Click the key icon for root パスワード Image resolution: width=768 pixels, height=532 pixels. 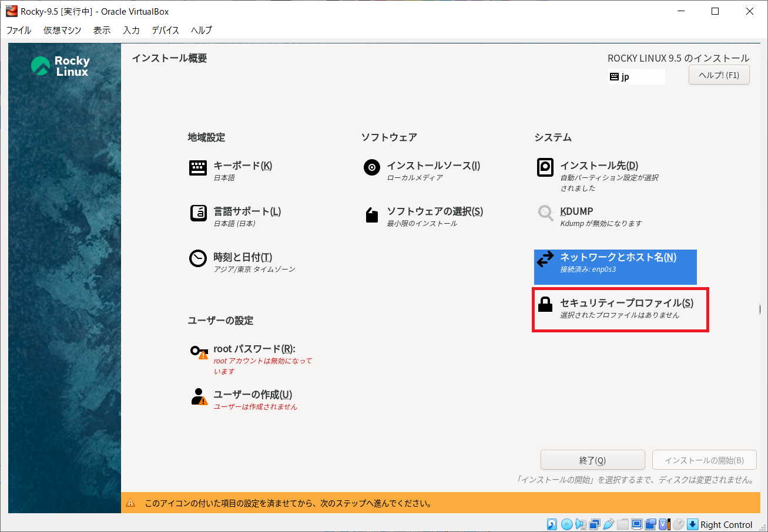tap(199, 352)
